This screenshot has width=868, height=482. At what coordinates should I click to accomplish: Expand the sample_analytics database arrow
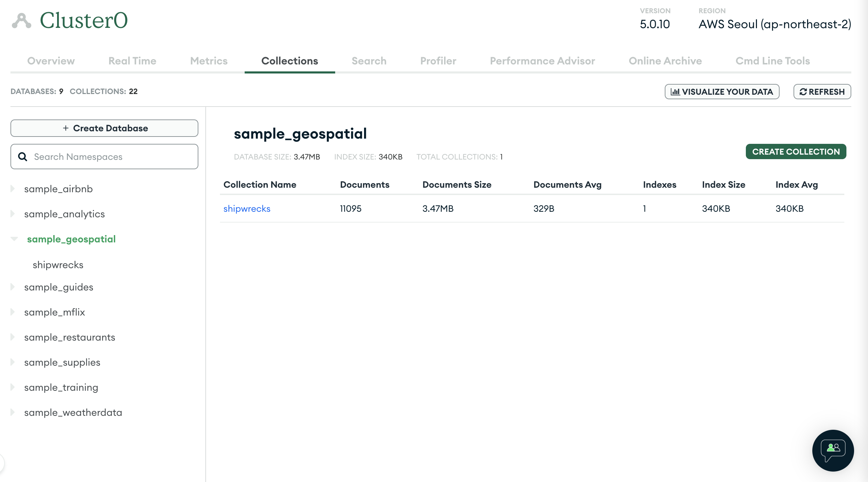tap(13, 214)
